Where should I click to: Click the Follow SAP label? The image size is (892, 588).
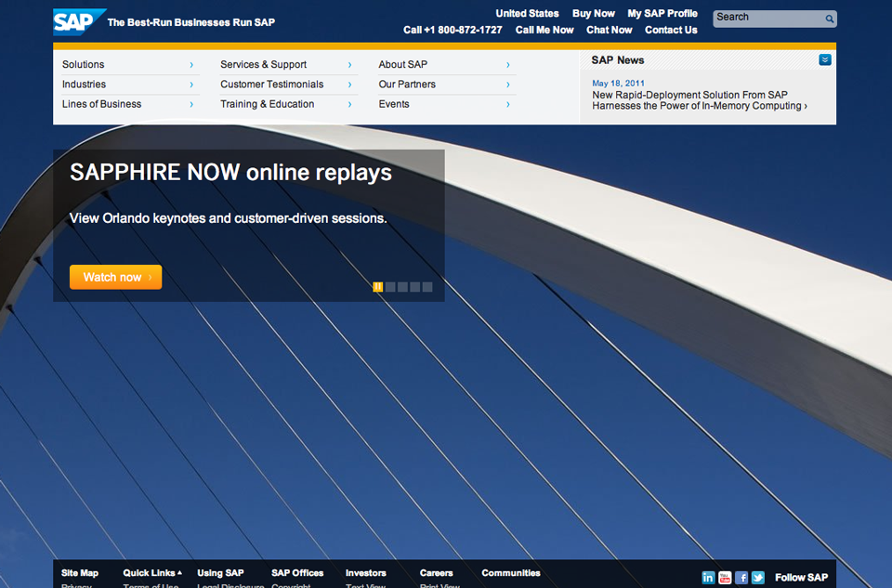801,578
